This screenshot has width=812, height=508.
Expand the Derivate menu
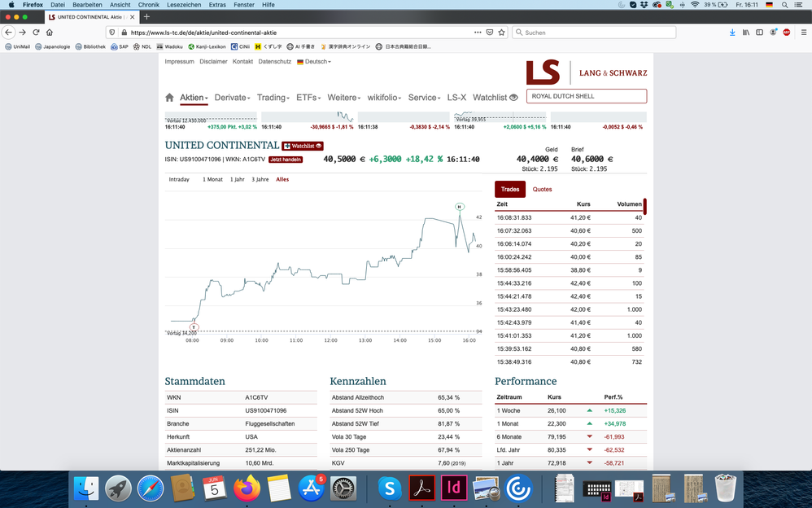(233, 98)
